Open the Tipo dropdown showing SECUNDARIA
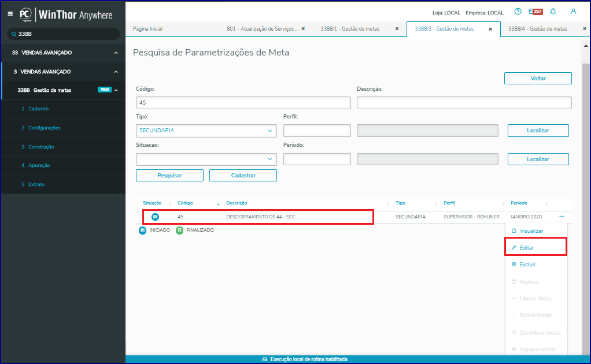The height and width of the screenshot is (364, 591). [x=206, y=131]
